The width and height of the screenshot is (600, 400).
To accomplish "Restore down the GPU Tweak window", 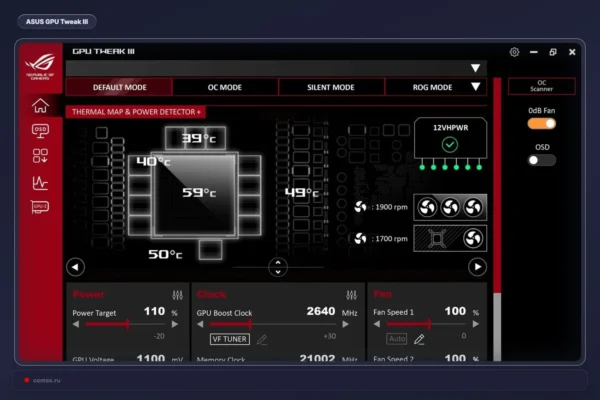I will 553,52.
